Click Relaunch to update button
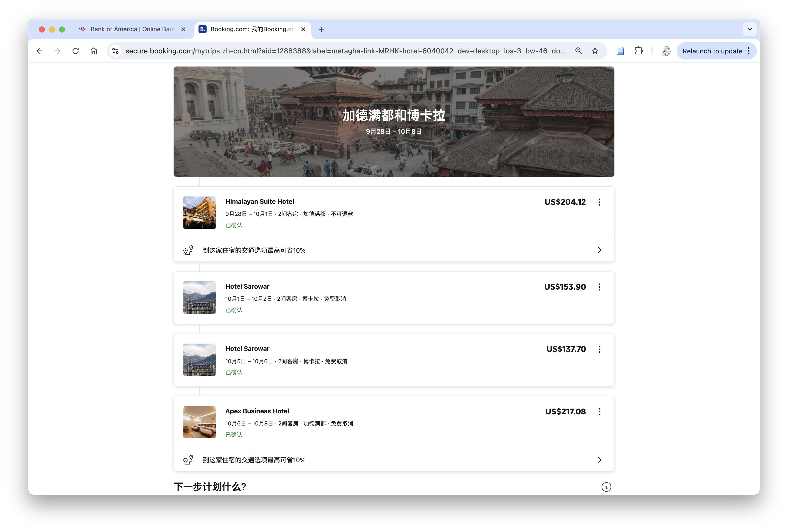The image size is (788, 532). [712, 51]
